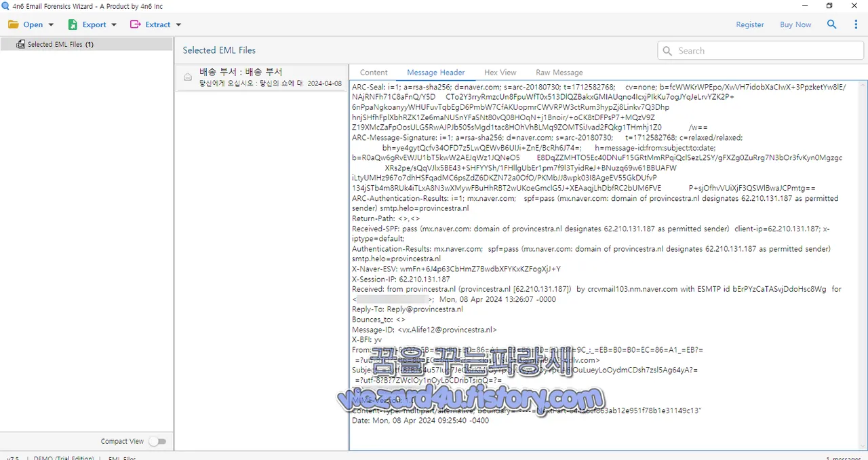The height and width of the screenshot is (460, 868).
Task: Click the search icon inside Search box
Action: tap(667, 51)
